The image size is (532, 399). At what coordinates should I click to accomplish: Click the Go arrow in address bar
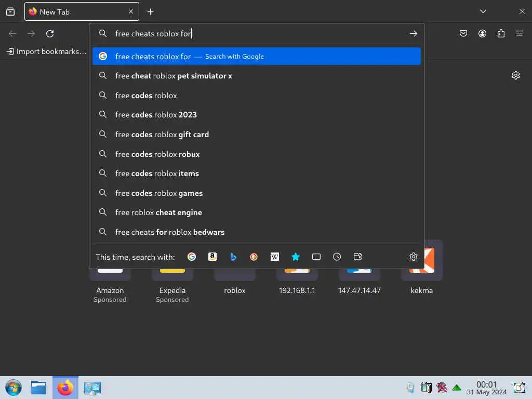point(413,34)
